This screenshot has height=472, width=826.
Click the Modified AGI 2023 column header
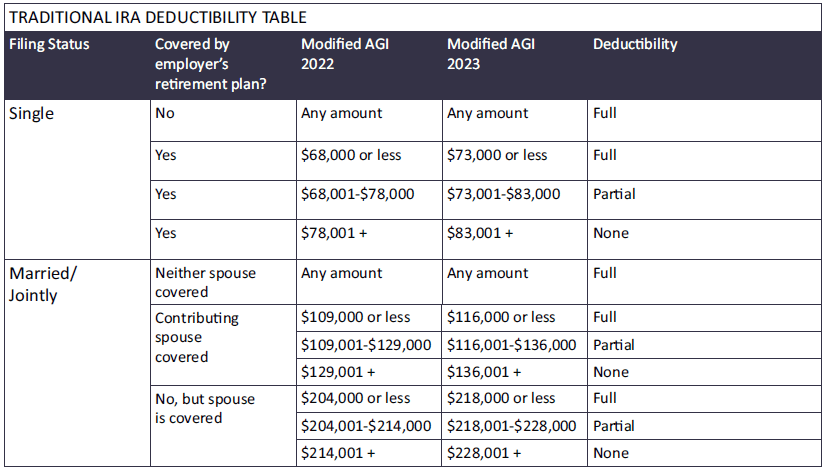click(x=485, y=54)
